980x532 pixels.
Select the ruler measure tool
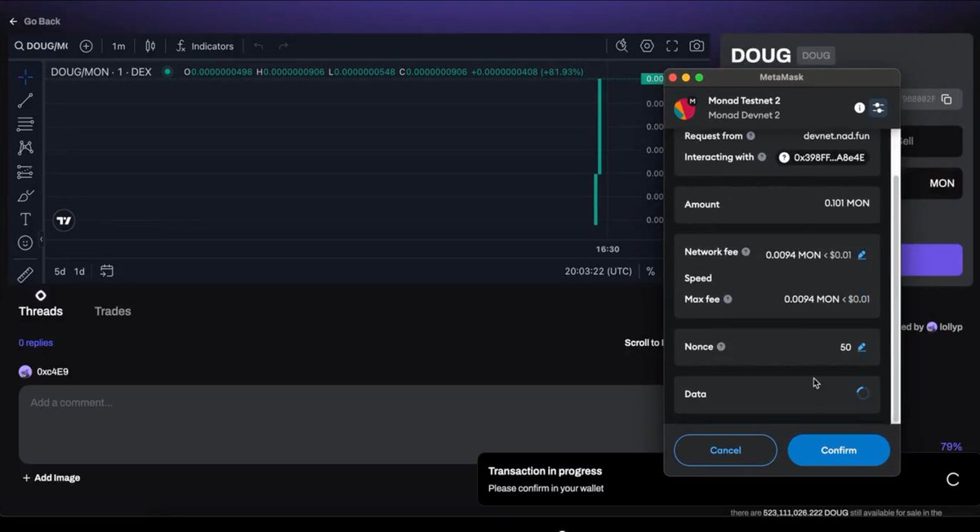(25, 274)
